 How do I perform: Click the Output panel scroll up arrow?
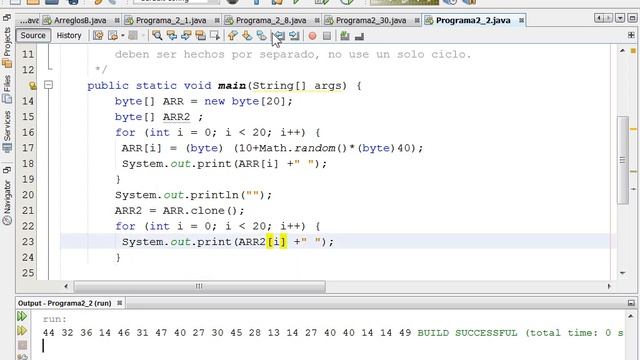pos(631,316)
